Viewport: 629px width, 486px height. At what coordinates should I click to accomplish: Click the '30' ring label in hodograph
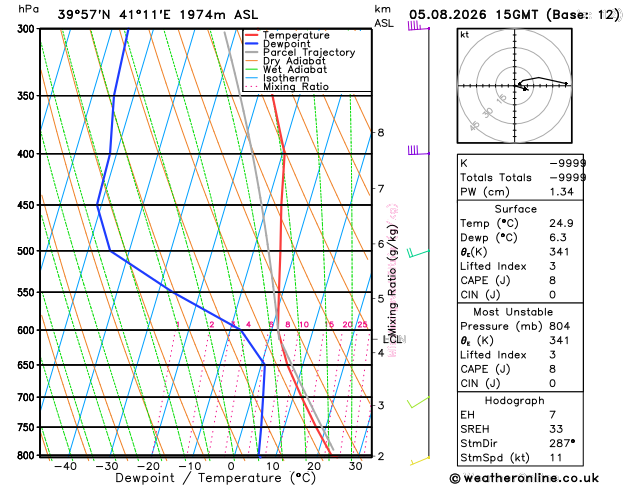[x=488, y=113]
